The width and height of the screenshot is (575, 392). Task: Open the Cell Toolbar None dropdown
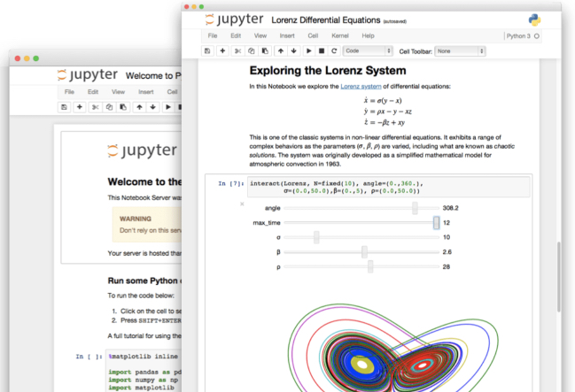[x=460, y=51]
